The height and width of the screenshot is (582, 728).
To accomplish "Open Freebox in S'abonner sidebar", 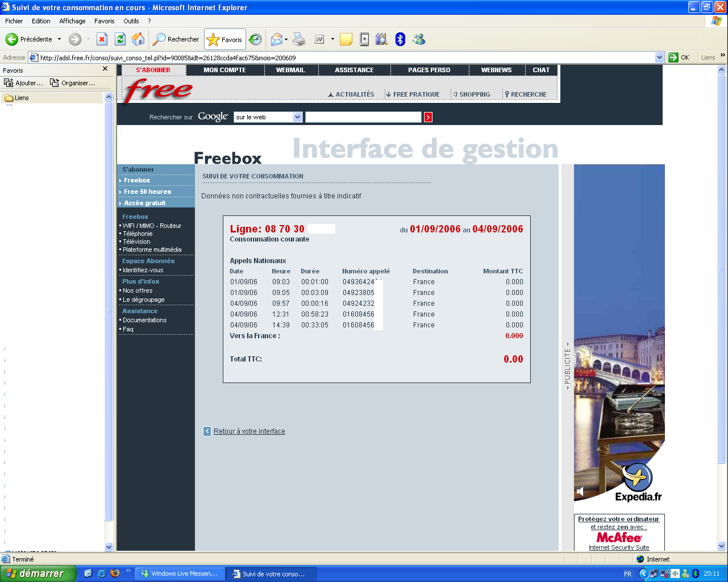I will pyautogui.click(x=137, y=180).
